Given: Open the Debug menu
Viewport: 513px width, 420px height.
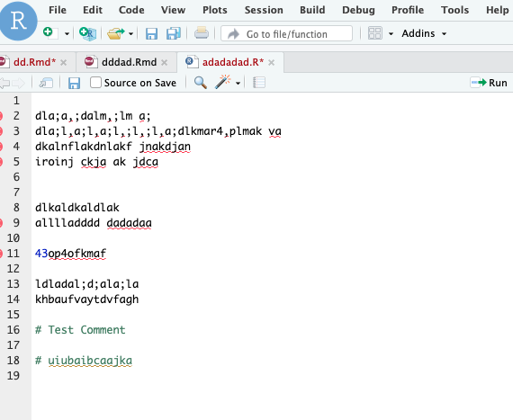Looking at the screenshot, I should [x=358, y=10].
